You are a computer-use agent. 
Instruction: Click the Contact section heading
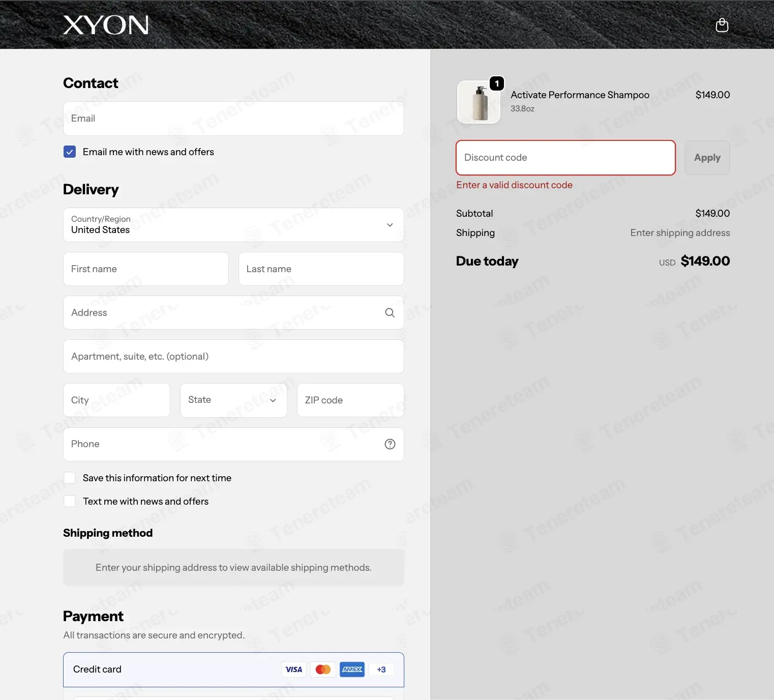91,83
